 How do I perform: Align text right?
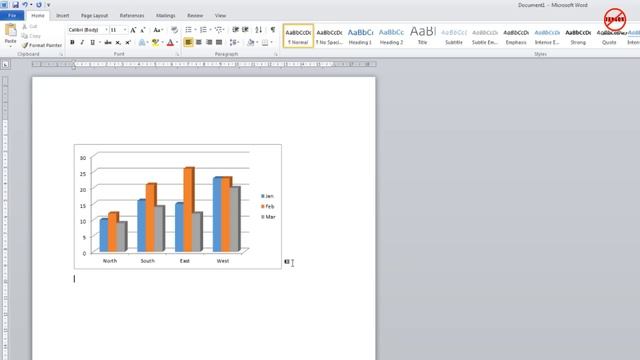pos(209,42)
